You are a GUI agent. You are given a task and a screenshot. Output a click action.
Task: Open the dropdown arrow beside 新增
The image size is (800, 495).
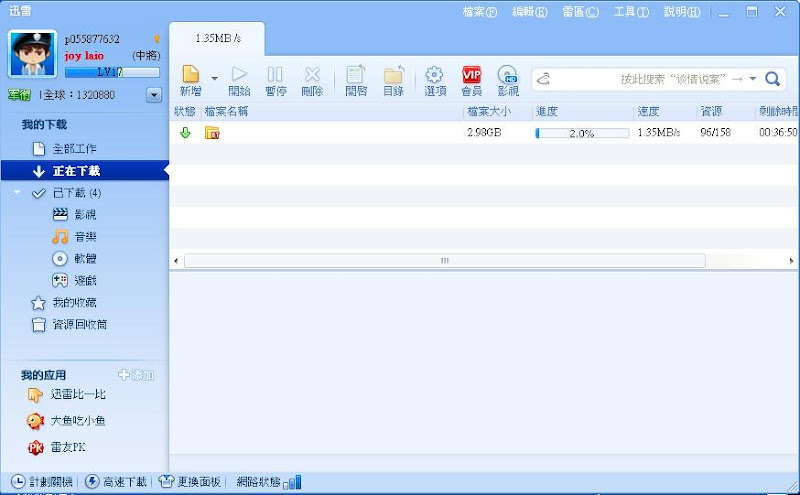(215, 79)
